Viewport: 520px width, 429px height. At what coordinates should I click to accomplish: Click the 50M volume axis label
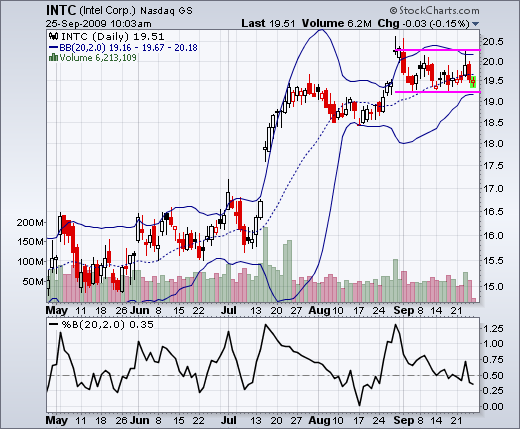[33, 282]
